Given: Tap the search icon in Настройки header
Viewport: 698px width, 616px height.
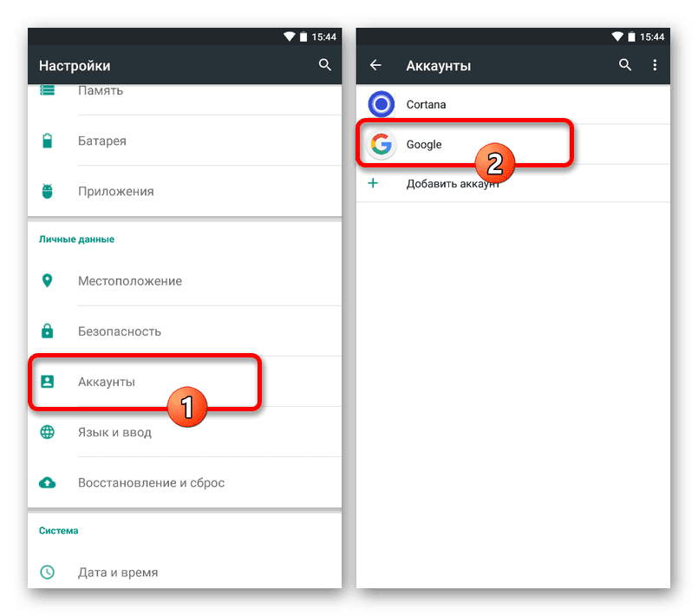Looking at the screenshot, I should (x=324, y=65).
